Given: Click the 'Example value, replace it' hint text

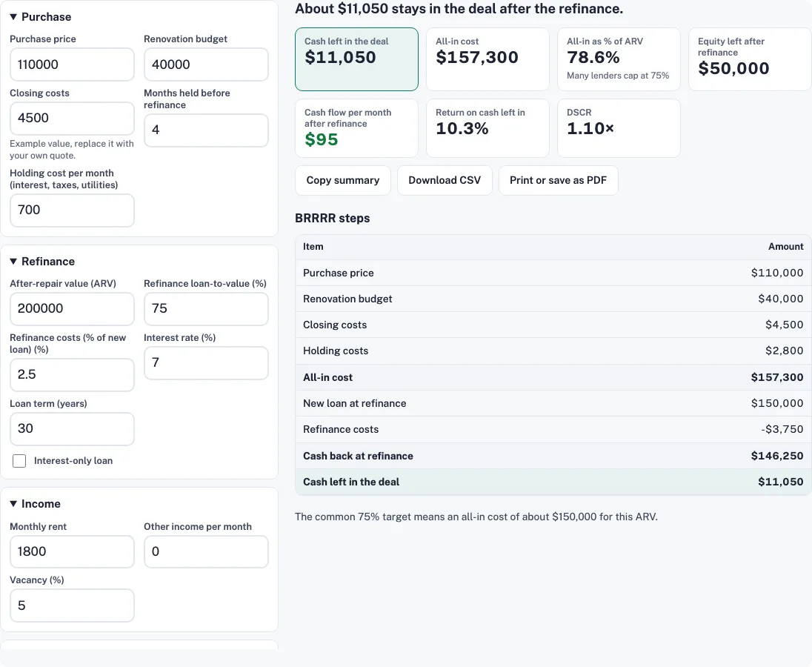Looking at the screenshot, I should coord(71,150).
